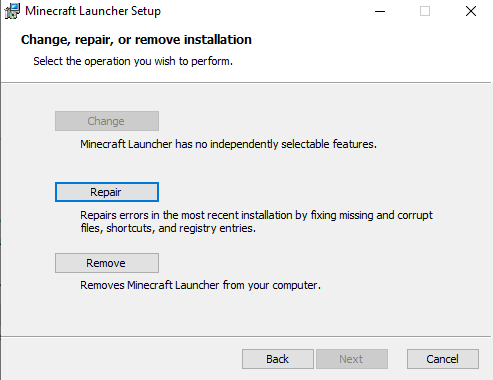Click the disabled maximize window button
This screenshot has height=380, width=493.
point(425,11)
